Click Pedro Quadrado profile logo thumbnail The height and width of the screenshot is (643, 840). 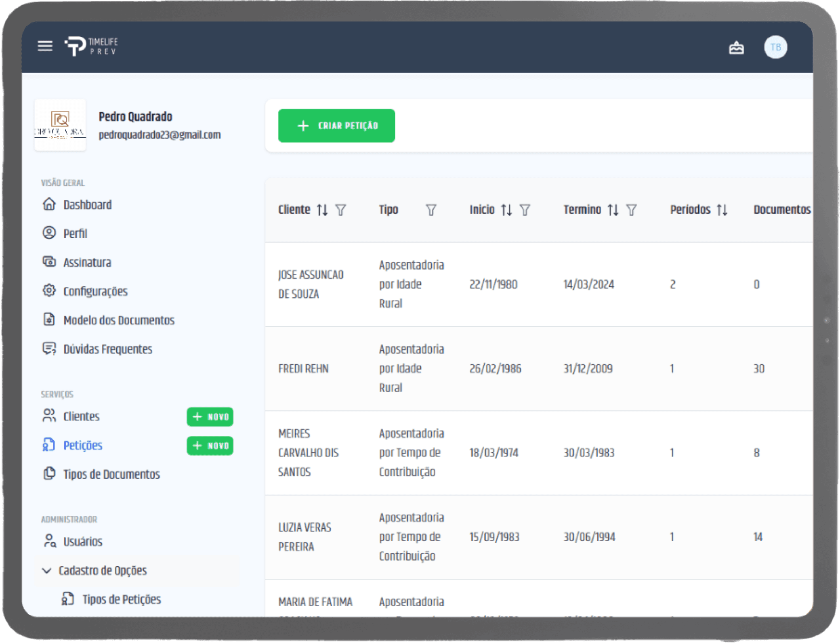(60, 125)
